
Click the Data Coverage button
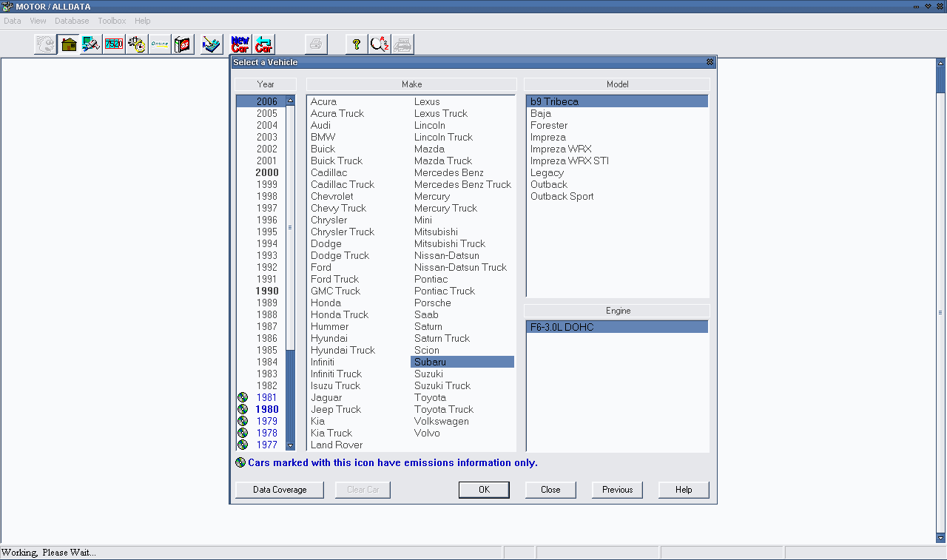point(280,490)
